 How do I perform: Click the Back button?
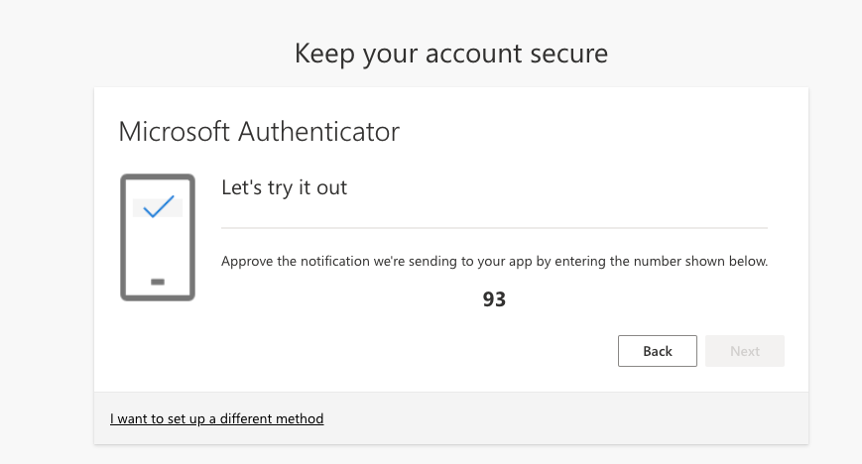click(x=657, y=351)
